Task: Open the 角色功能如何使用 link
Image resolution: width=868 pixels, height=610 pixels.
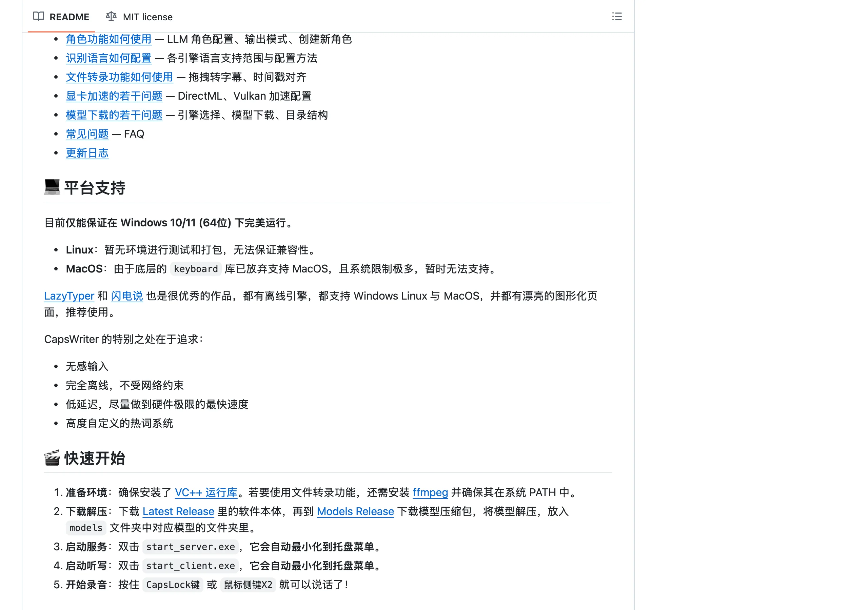Action: pos(108,39)
